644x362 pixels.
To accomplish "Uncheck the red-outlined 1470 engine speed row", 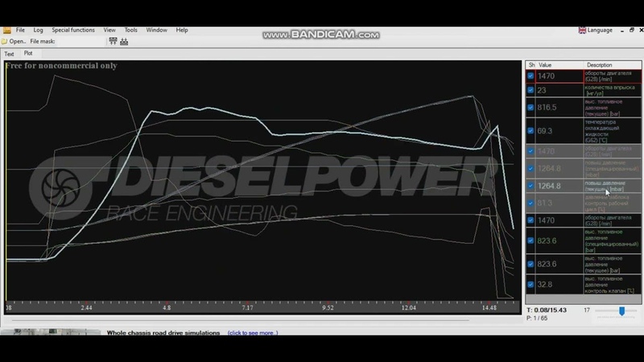I will [530, 76].
